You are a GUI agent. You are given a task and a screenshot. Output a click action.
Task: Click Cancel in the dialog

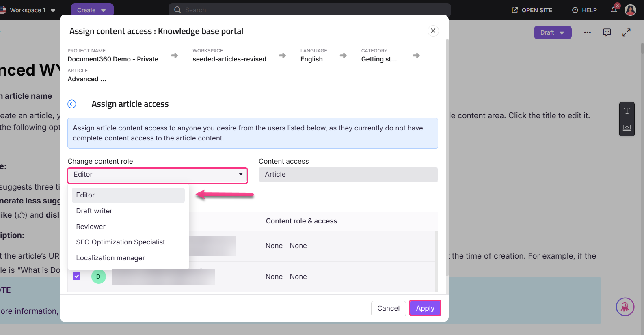pos(388,308)
